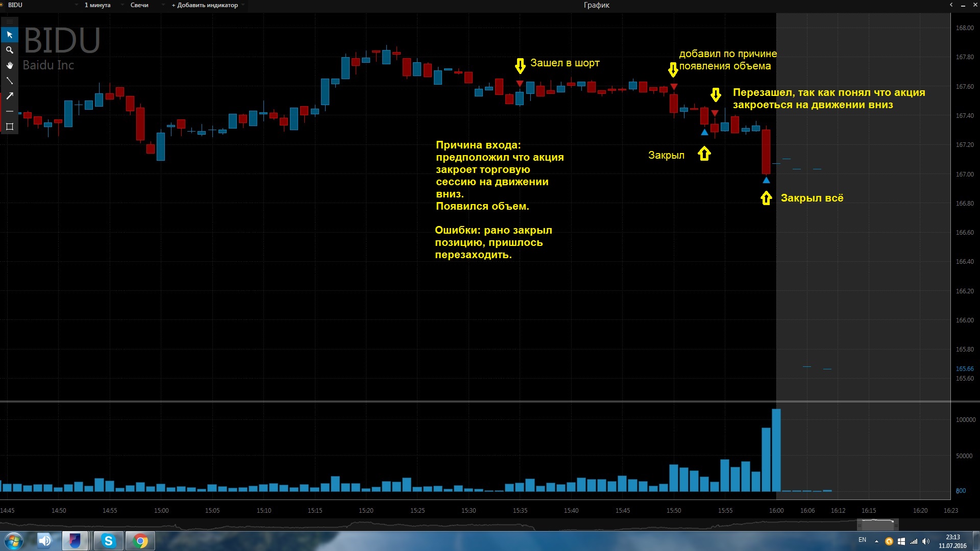980x551 pixels.
Task: Select the pointer cursor tool
Action: tap(9, 35)
